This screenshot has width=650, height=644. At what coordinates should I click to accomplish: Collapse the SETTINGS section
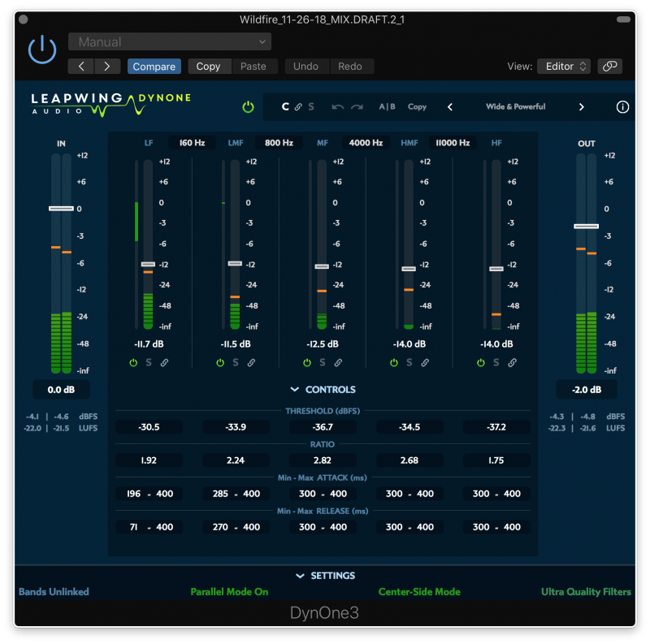click(x=325, y=576)
